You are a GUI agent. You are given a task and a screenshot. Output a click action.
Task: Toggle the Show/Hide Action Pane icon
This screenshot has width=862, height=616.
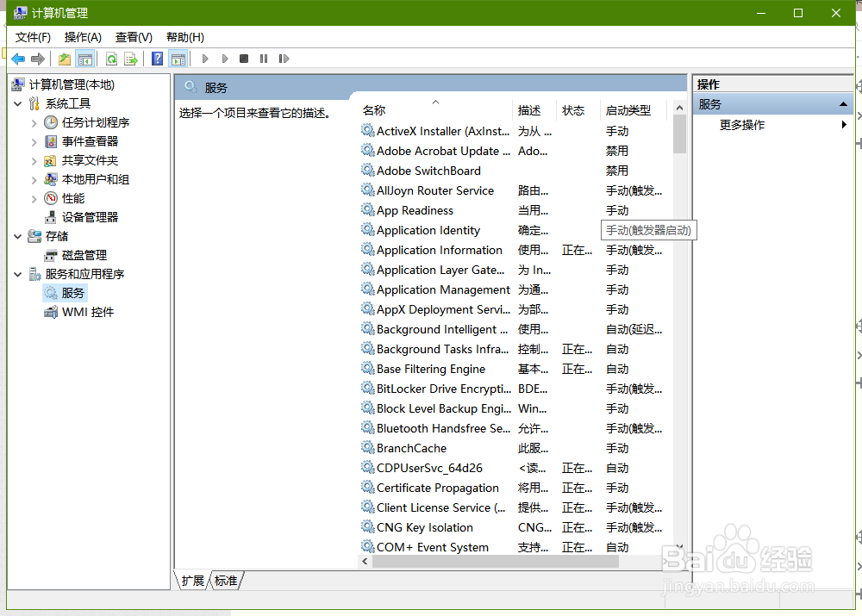(x=178, y=58)
